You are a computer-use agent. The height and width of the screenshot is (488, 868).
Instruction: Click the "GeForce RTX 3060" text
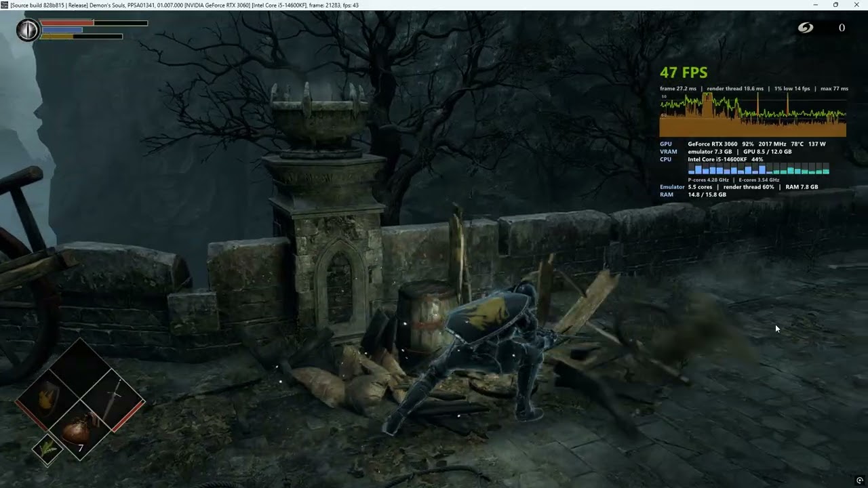click(712, 144)
